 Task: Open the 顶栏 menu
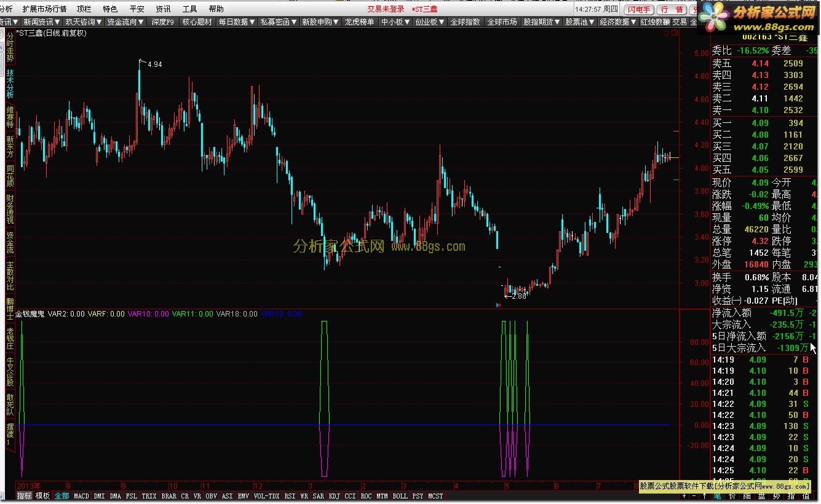pyautogui.click(x=84, y=9)
